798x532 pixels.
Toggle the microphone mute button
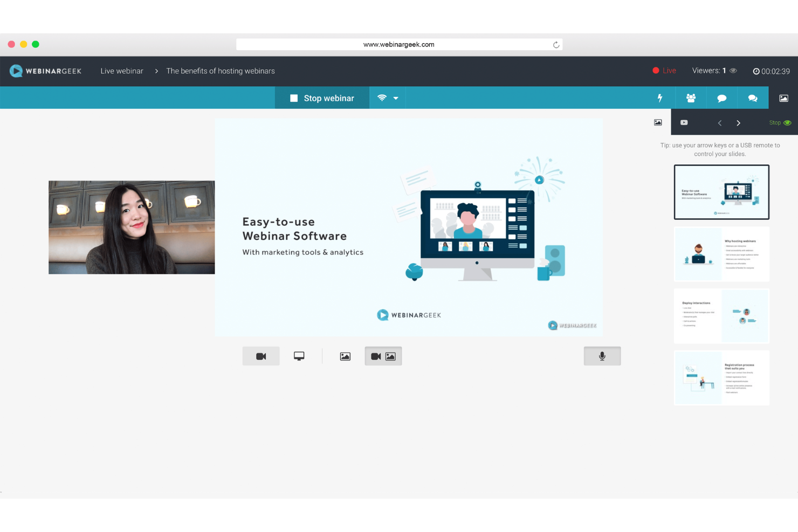tap(602, 356)
